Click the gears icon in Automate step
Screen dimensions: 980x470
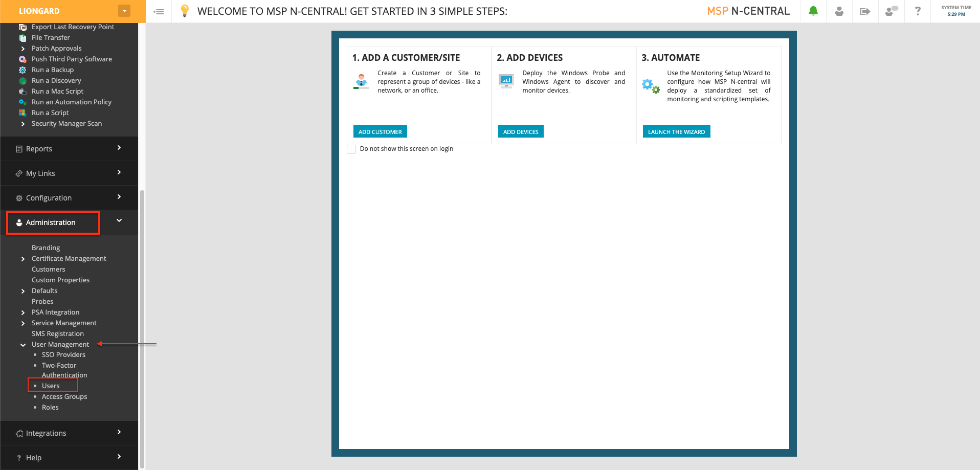pos(651,85)
